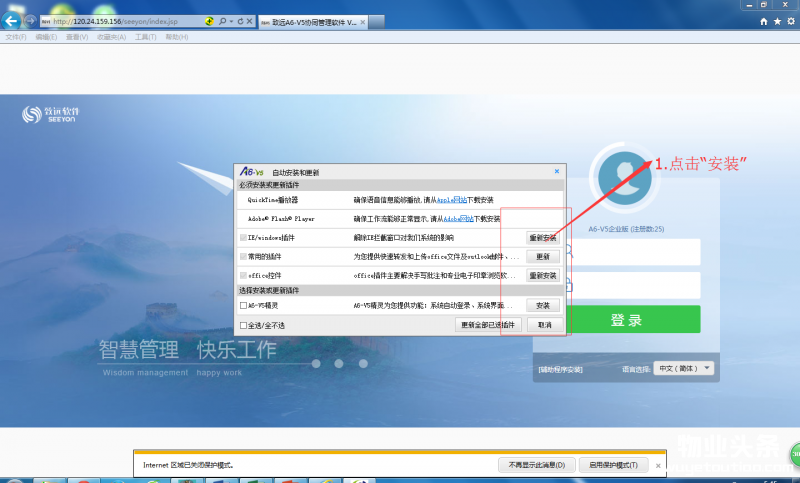
Task: Click the password input field
Action: pyautogui.click(x=633, y=285)
